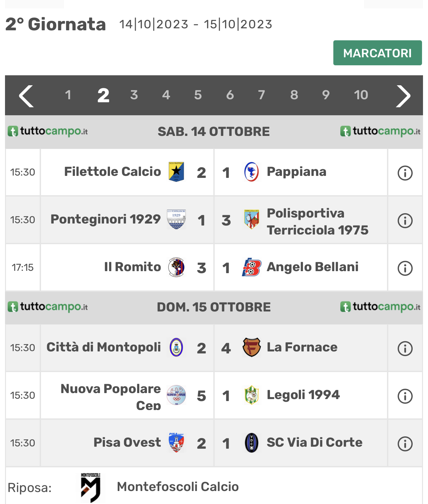
Task: Open the MARCATORI scorers button
Action: [x=377, y=53]
